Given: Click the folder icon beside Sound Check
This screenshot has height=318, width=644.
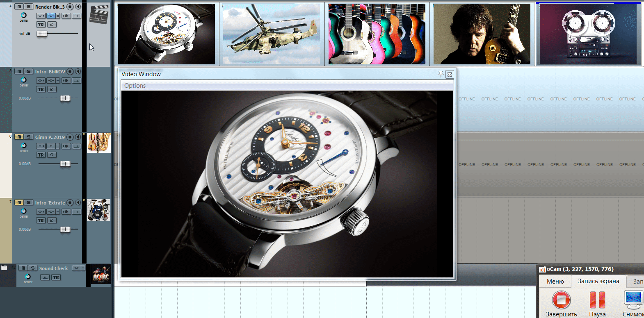Looking at the screenshot, I should click(x=4, y=268).
